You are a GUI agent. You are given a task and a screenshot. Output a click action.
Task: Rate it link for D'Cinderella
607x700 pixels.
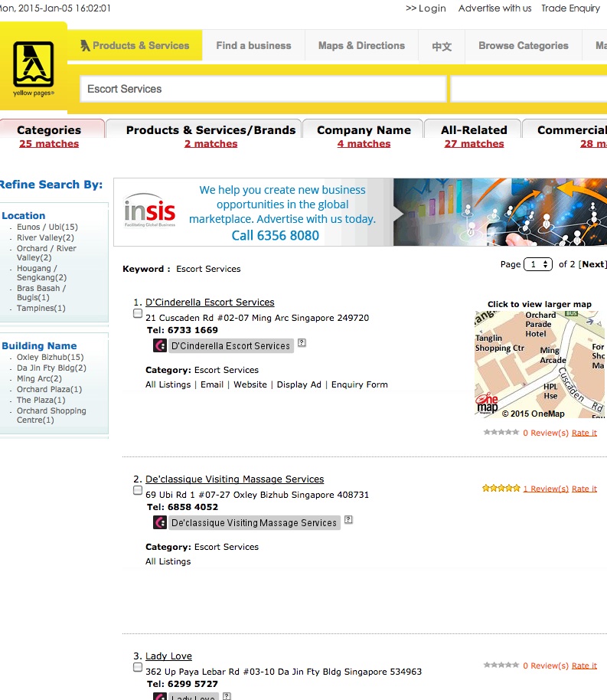tap(584, 433)
